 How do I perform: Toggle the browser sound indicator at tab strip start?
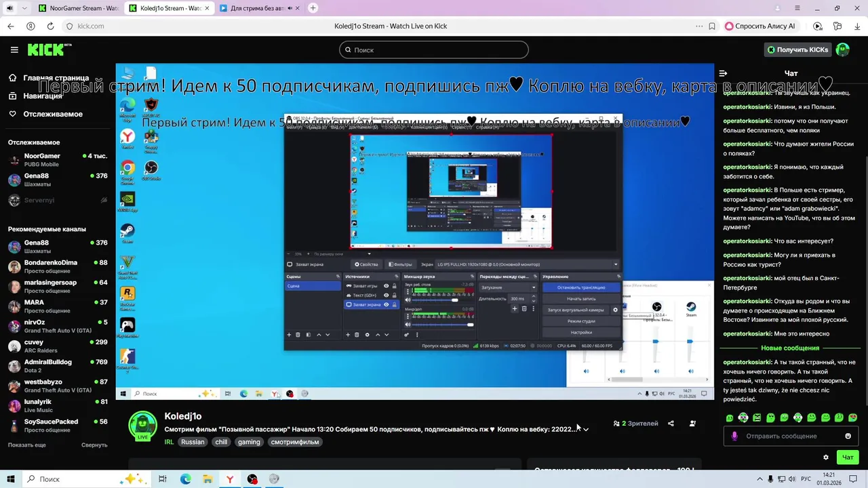click(x=9, y=8)
